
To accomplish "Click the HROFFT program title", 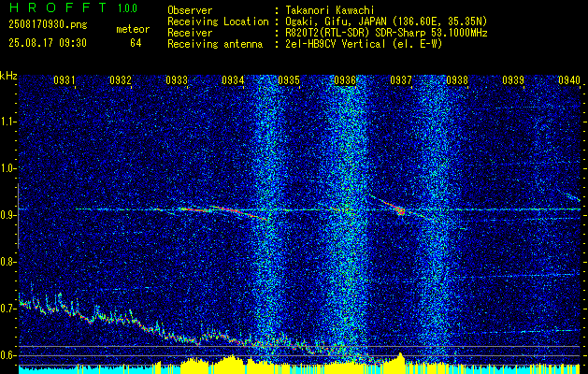I will [58, 7].
